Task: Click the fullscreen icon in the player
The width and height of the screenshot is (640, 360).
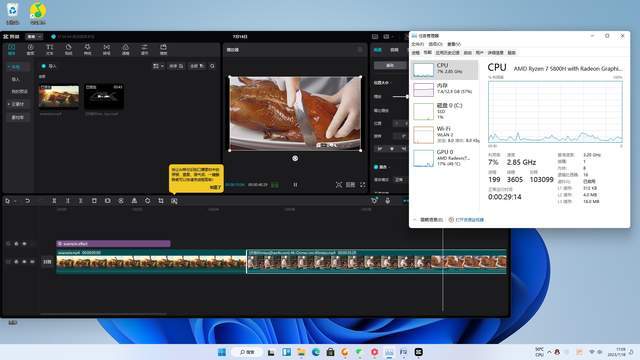Action: 362,185
